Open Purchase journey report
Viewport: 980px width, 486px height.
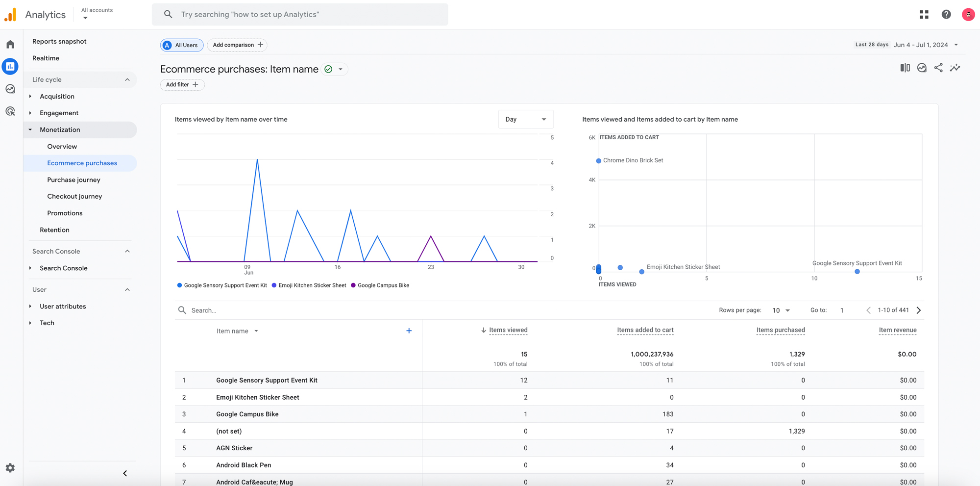(73, 180)
